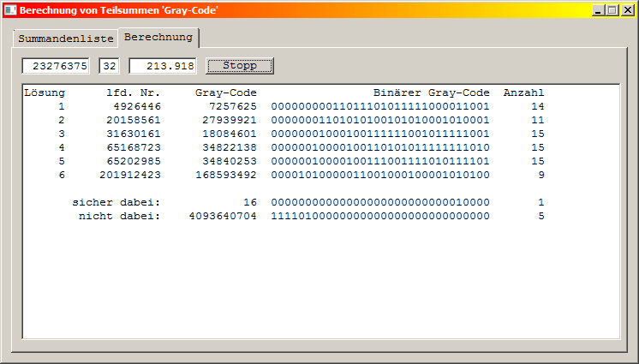The height and width of the screenshot is (364, 639).
Task: Click the Anzahl column header
Action: (523, 92)
